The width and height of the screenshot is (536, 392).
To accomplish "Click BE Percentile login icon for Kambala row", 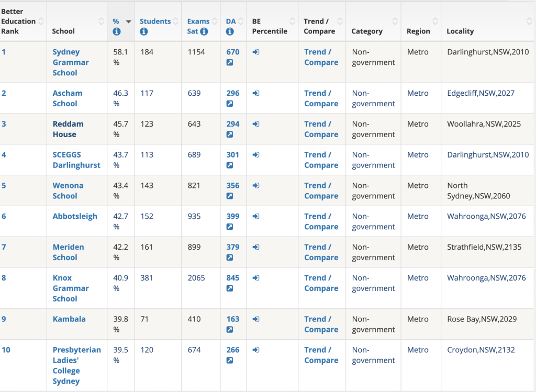I will (x=255, y=319).
